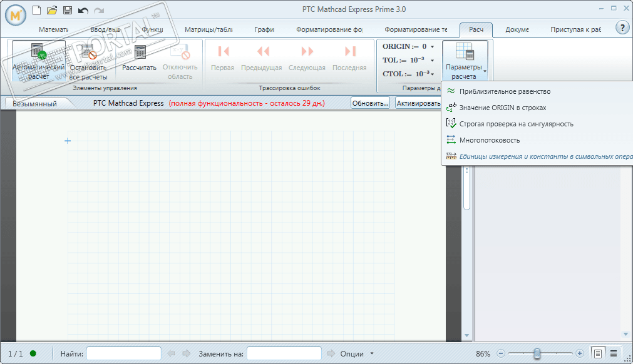Switch to the Приступая к работе tab
Image resolution: width=633 pixels, height=364 pixels.
(x=575, y=29)
